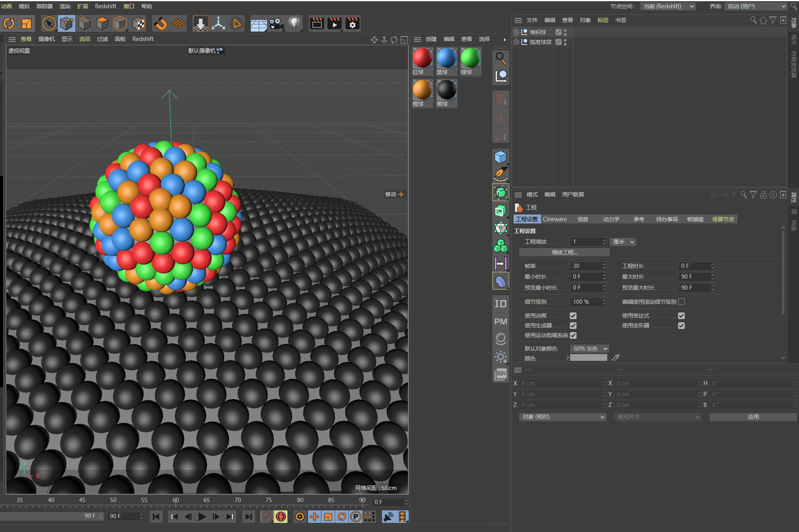Viewport: 799px width, 532px height.
Task: Open the 对象 (相对) coordinate dropdown
Action: click(563, 417)
